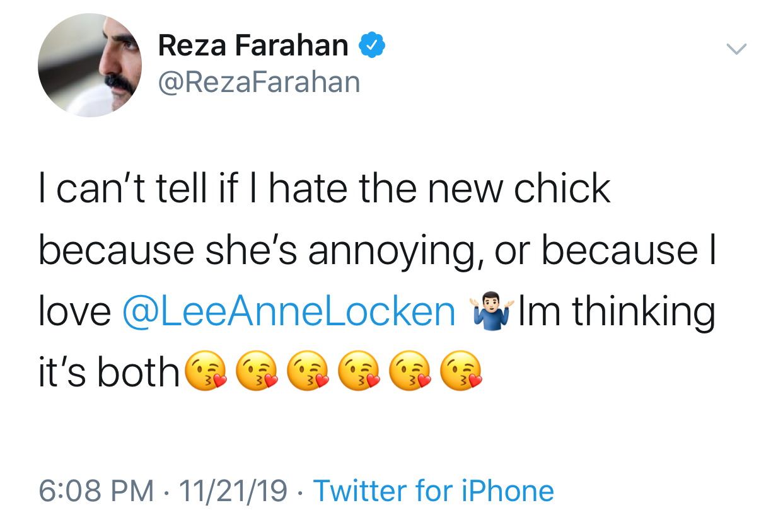Open Reza Farahan's profile picture

pyautogui.click(x=90, y=65)
